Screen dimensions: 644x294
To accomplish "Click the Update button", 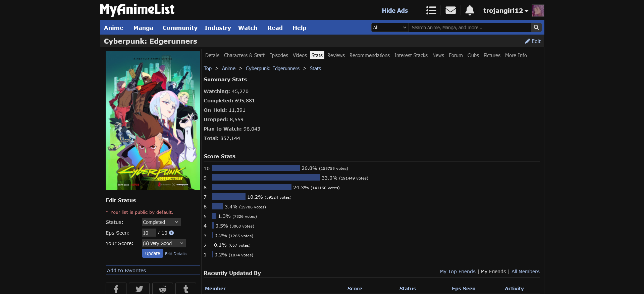I will pos(153,253).
